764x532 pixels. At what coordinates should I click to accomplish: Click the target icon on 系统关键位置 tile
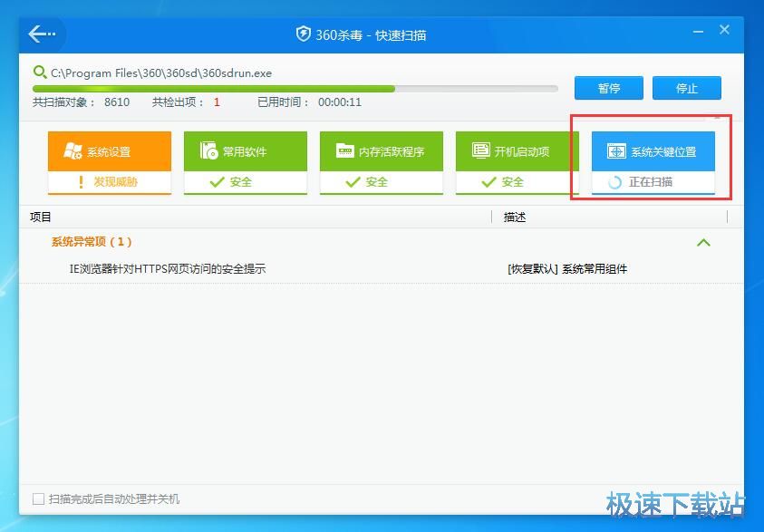[616, 151]
